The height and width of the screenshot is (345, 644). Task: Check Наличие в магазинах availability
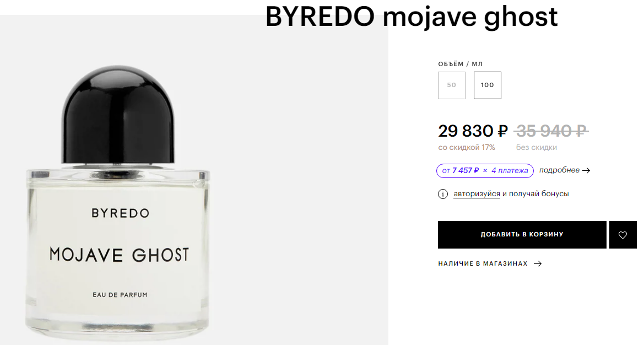pyautogui.click(x=483, y=263)
